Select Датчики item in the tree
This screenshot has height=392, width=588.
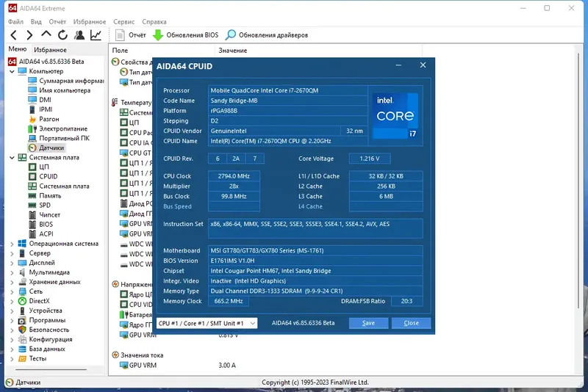(46, 148)
